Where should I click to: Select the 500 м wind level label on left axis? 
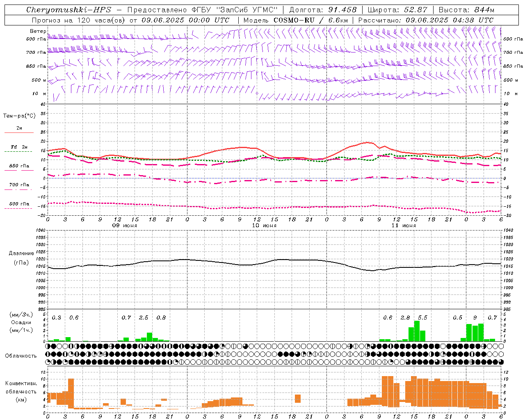coord(39,80)
